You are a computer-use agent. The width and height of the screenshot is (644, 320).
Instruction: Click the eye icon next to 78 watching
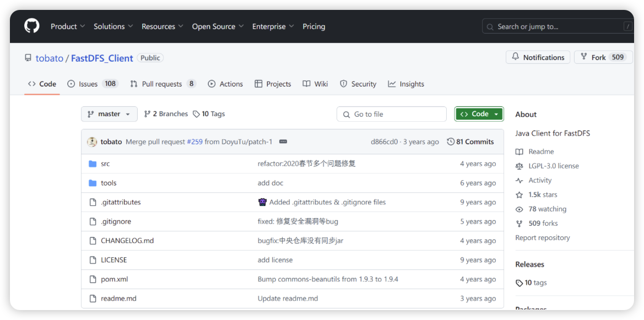(519, 209)
